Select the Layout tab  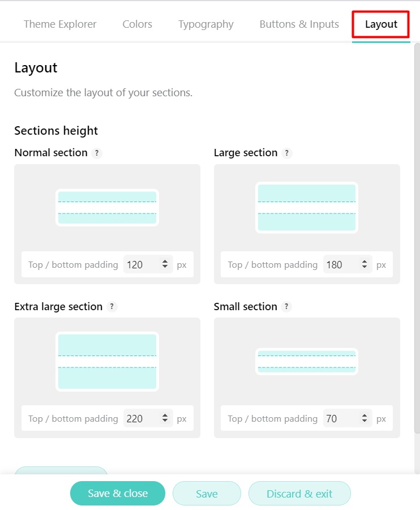(381, 24)
